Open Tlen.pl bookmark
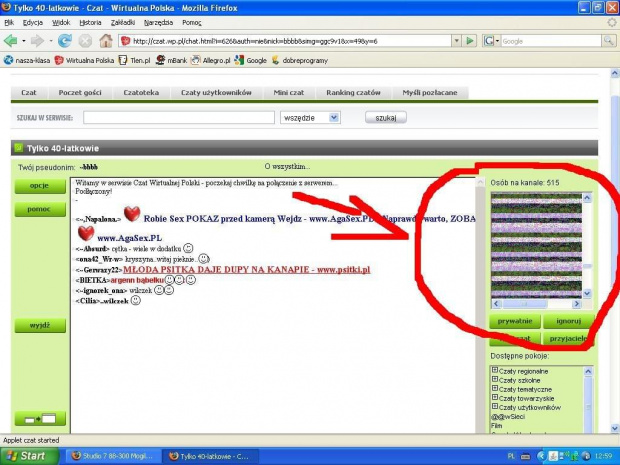Screen dimensions: 620x465 pos(135,60)
